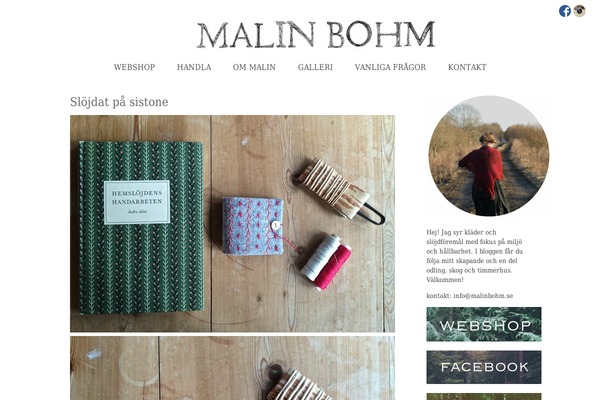Open the Om Malin page
Image resolution: width=600 pixels, height=400 pixels.
[254, 67]
